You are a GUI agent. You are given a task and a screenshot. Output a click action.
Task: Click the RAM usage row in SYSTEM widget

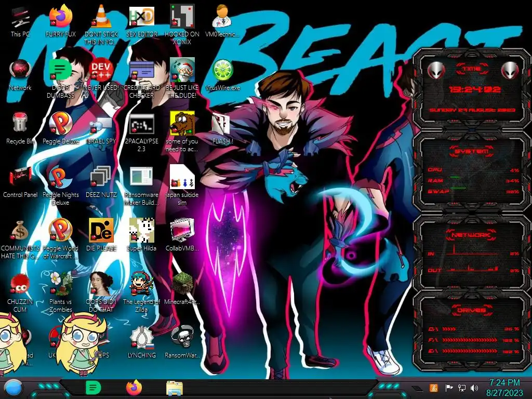[x=473, y=180]
